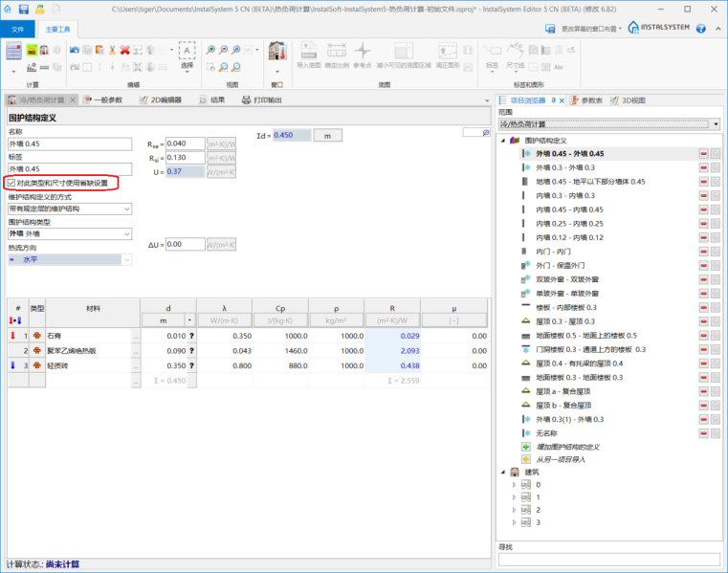Viewport: 728px width, 573px height.
Task: Click 增加围护结构的定义 link
Action: point(567,447)
